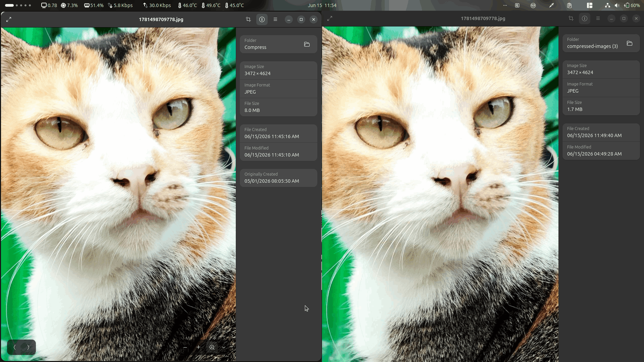
Task: Open the network status icon in system tray
Action: [607, 5]
